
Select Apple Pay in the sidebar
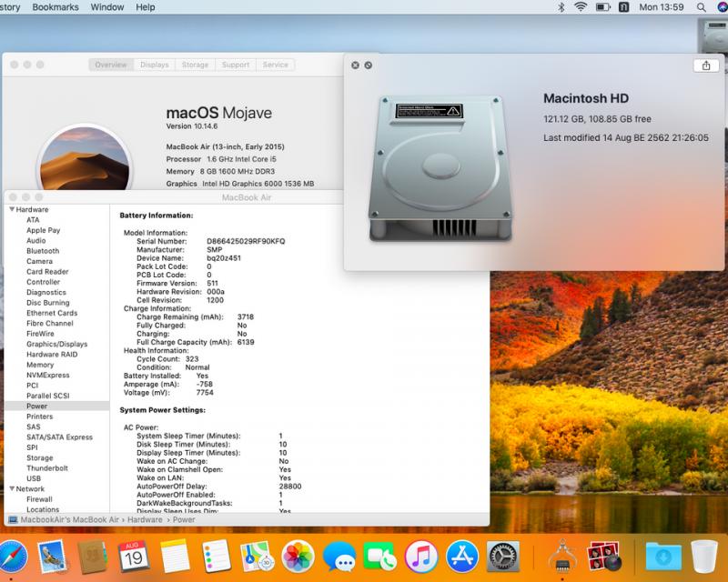[x=43, y=230]
